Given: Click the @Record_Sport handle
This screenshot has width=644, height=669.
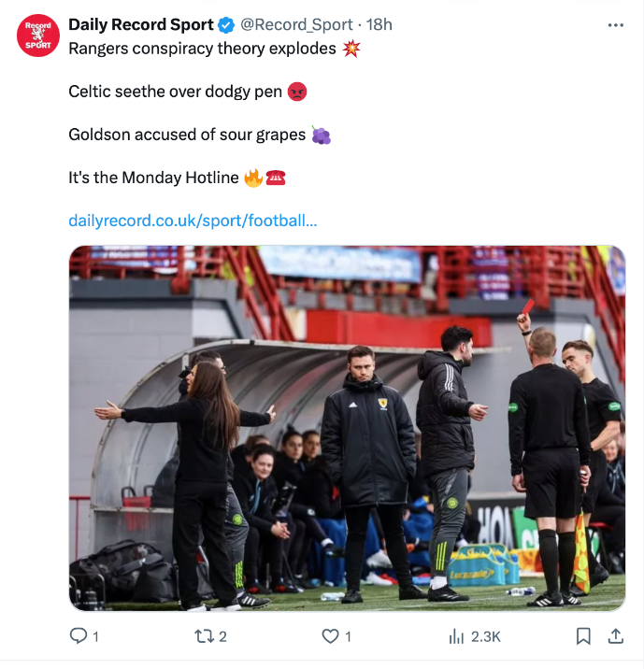Looking at the screenshot, I should coord(296,24).
